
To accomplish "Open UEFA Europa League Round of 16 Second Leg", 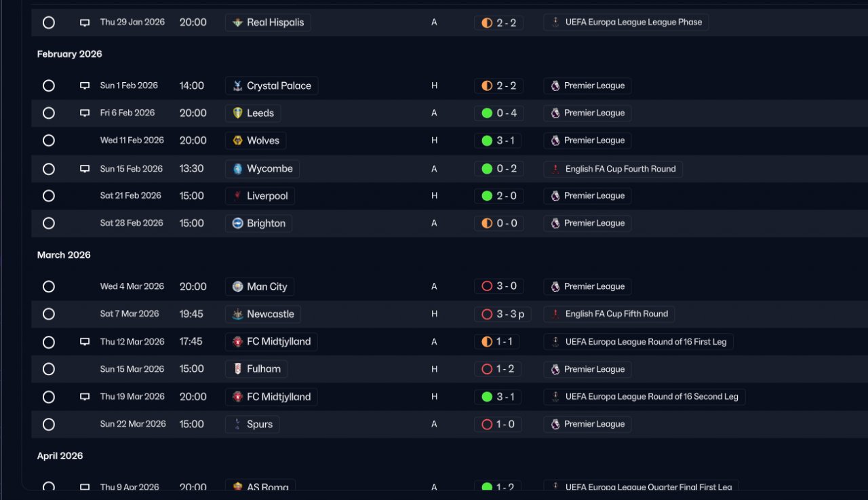I will point(644,397).
